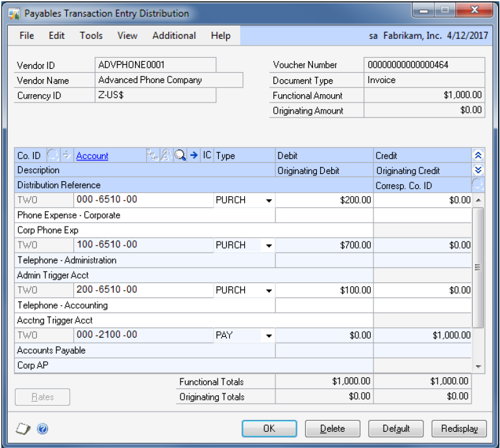500x448 pixels.
Task: Open the Tools menu
Action: click(x=91, y=36)
